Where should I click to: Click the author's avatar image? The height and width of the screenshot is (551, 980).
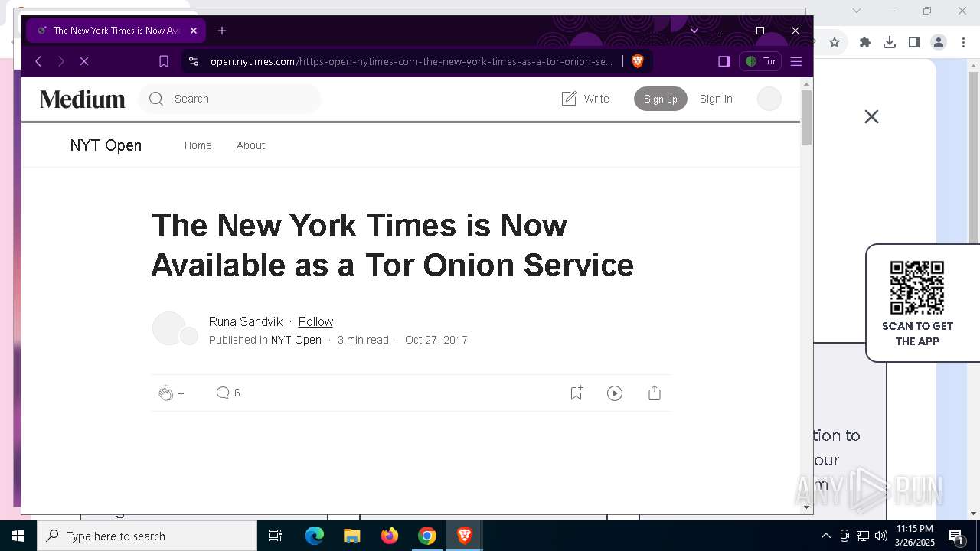tap(169, 328)
